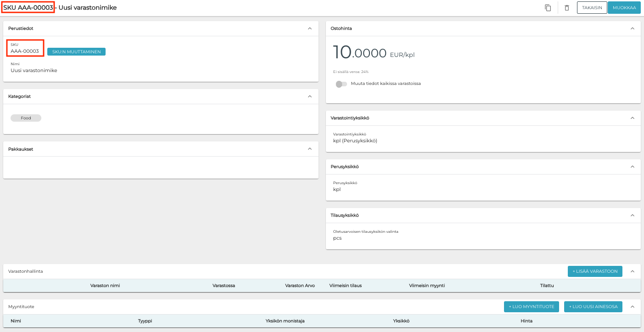Collapse the Perusyksikkö section chevron

coord(632,167)
